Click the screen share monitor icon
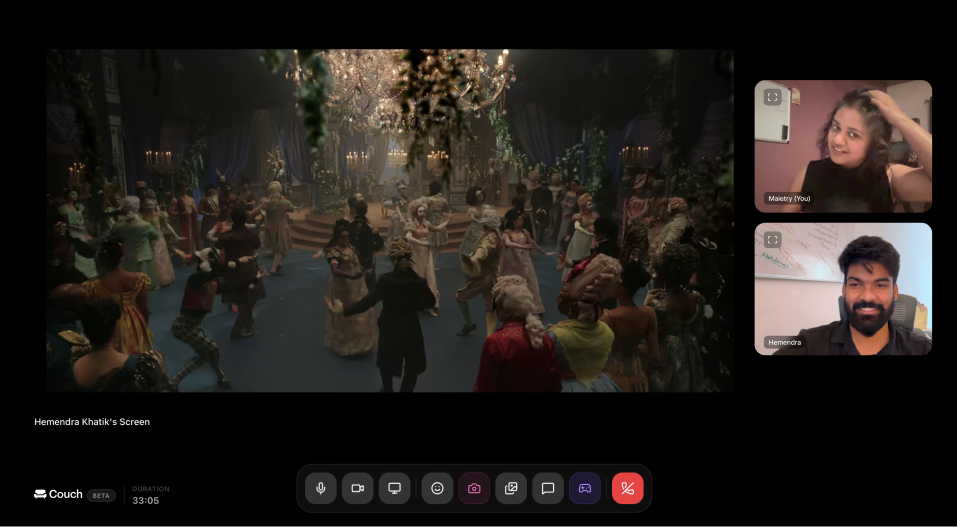957x527 pixels. 394,488
